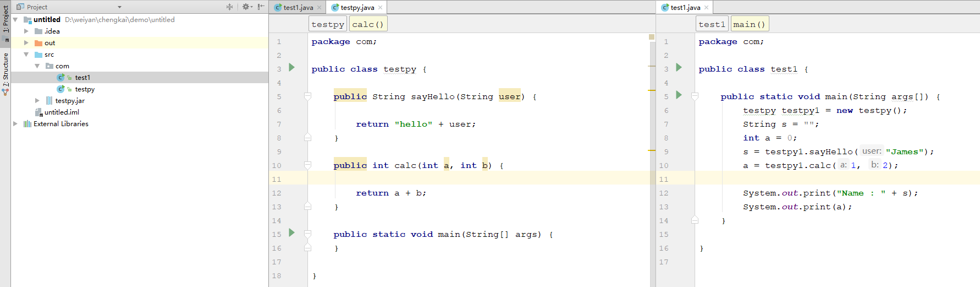Image resolution: width=980 pixels, height=287 pixels.
Task: Click the warning stripe marker near line 9
Action: [x=652, y=150]
